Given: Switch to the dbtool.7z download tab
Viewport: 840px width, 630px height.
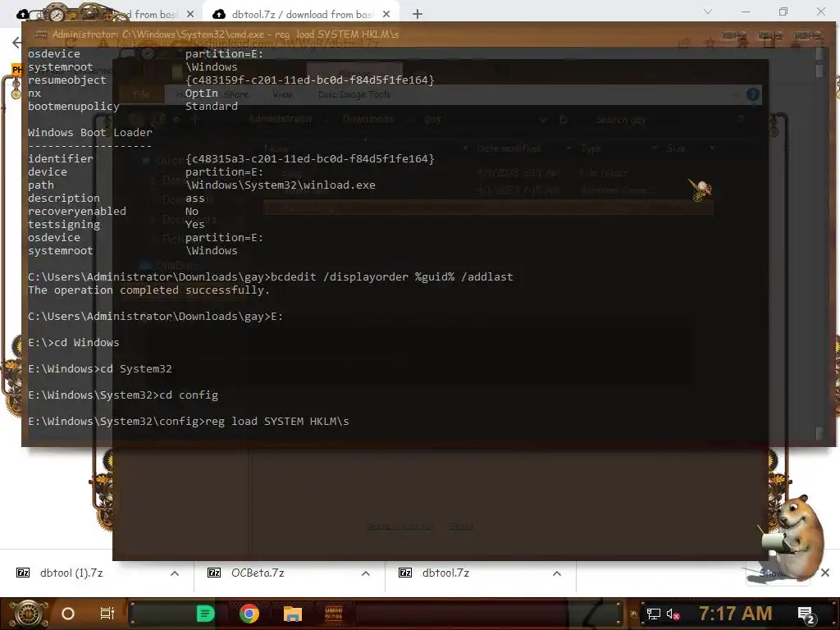Looking at the screenshot, I should [302, 14].
